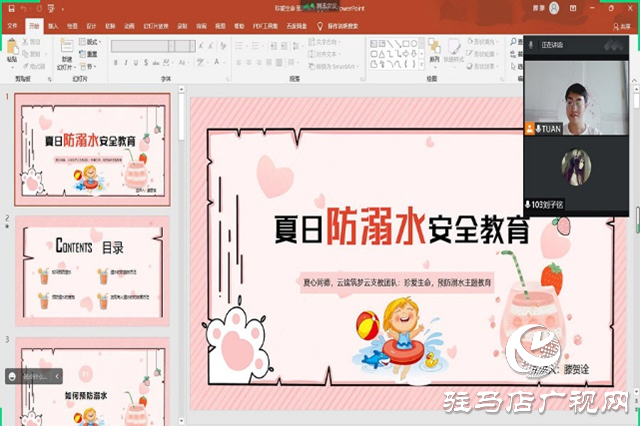Click the Save icon in quick access toolbar

tap(7, 7)
